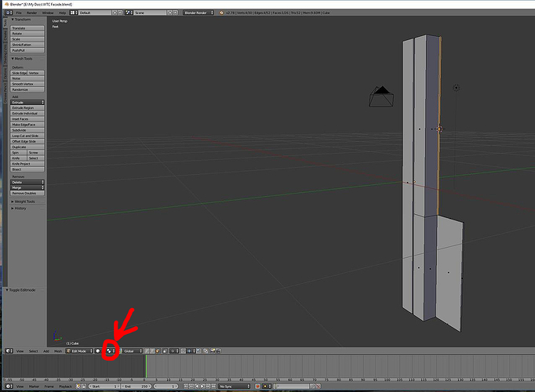Viewport: 535px width, 392px height.
Task: Click the End frame field
Action: (x=136, y=387)
